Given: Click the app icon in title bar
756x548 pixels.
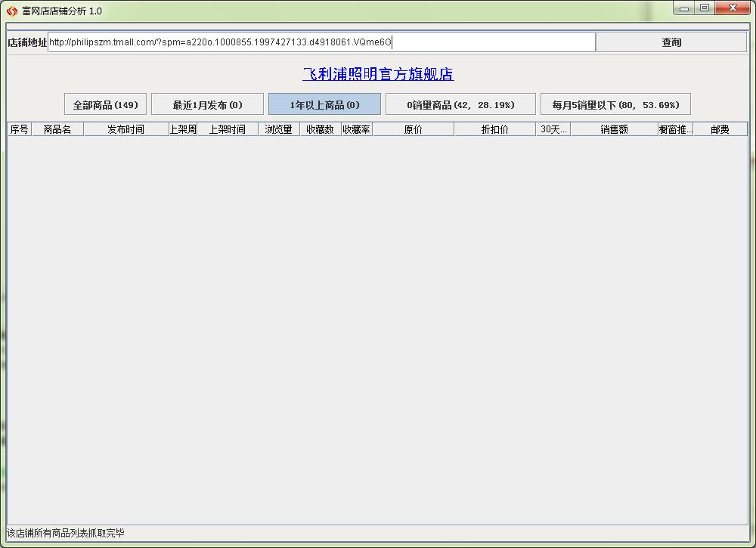Looking at the screenshot, I should 11,11.
